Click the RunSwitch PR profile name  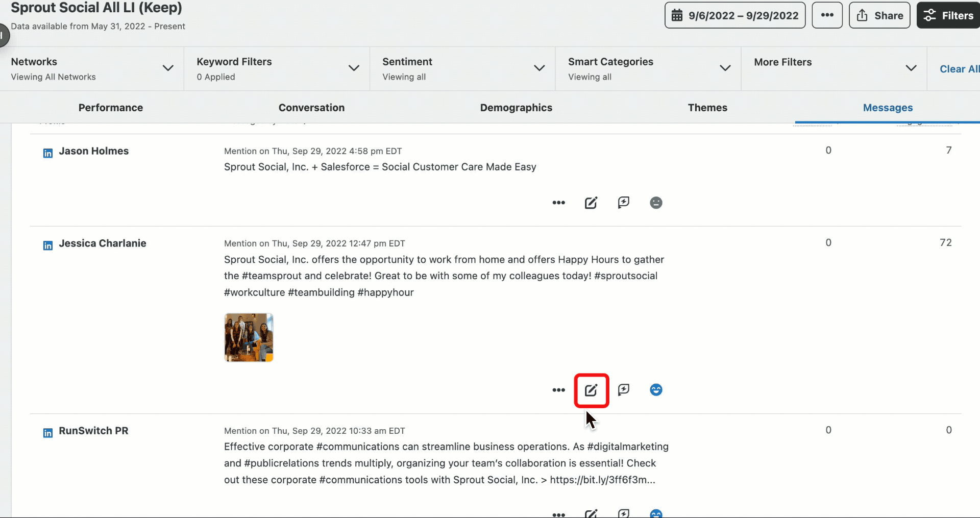coord(93,431)
